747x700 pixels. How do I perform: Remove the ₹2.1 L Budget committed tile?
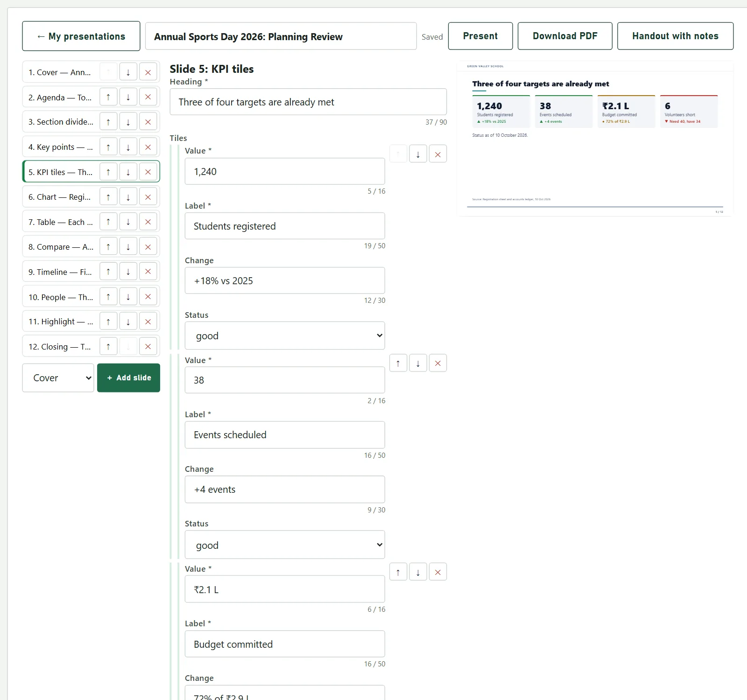pos(438,572)
